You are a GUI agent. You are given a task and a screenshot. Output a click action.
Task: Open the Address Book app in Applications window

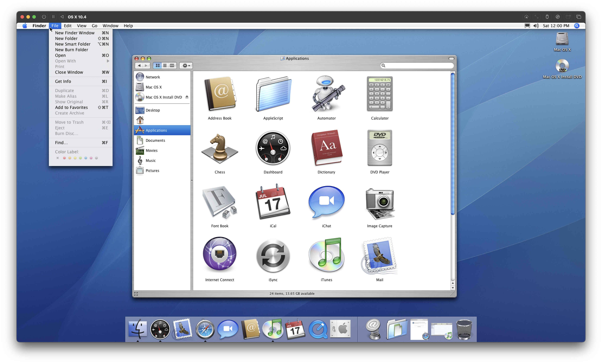pos(220,94)
